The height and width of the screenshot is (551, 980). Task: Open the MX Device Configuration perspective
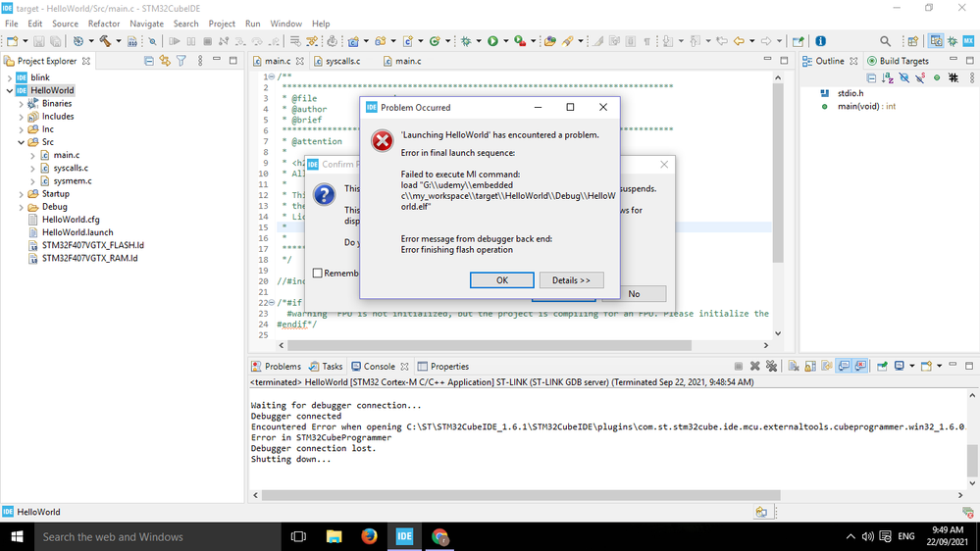pos(968,41)
